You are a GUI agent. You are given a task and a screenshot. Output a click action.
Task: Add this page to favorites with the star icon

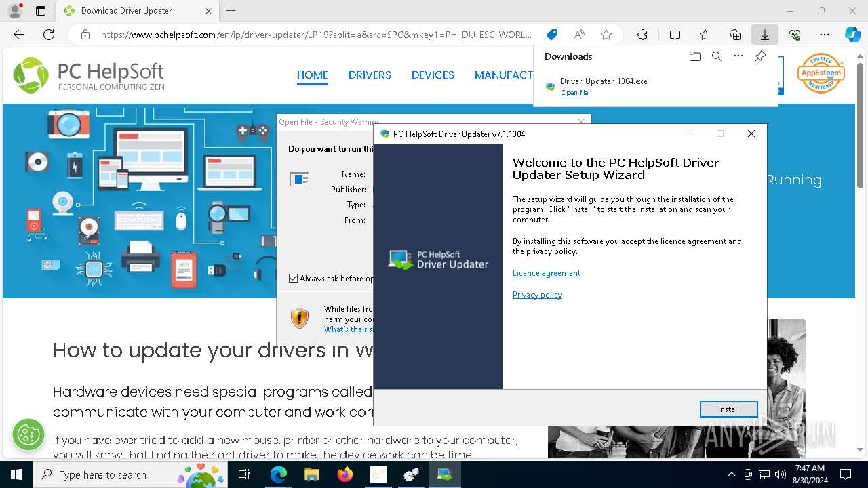(606, 35)
